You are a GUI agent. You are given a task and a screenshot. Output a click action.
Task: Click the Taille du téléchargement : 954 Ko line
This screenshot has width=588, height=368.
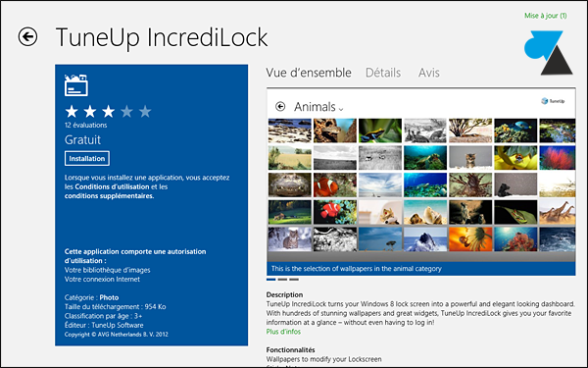point(115,307)
